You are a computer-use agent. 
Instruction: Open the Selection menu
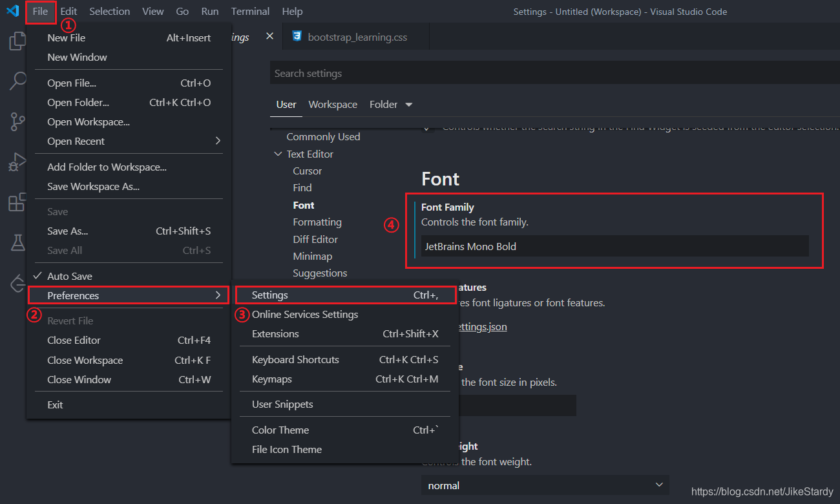pos(110,11)
